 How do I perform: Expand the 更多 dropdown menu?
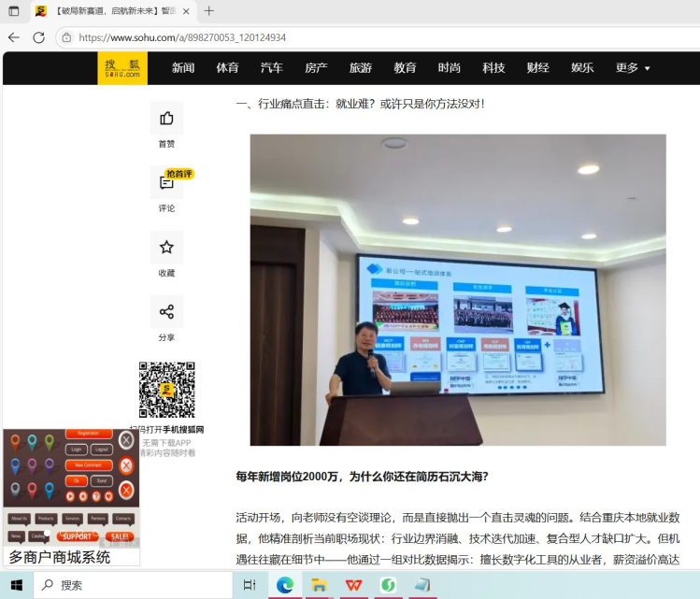coord(633,68)
